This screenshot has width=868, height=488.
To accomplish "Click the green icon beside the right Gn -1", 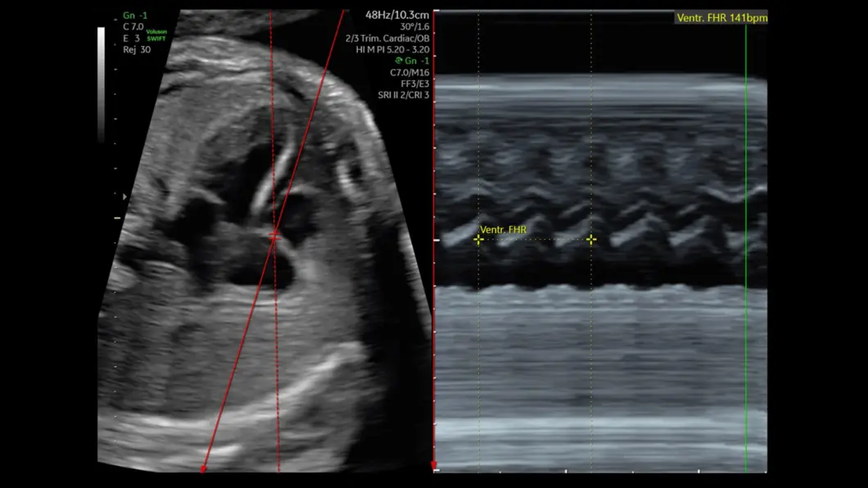I will (398, 61).
